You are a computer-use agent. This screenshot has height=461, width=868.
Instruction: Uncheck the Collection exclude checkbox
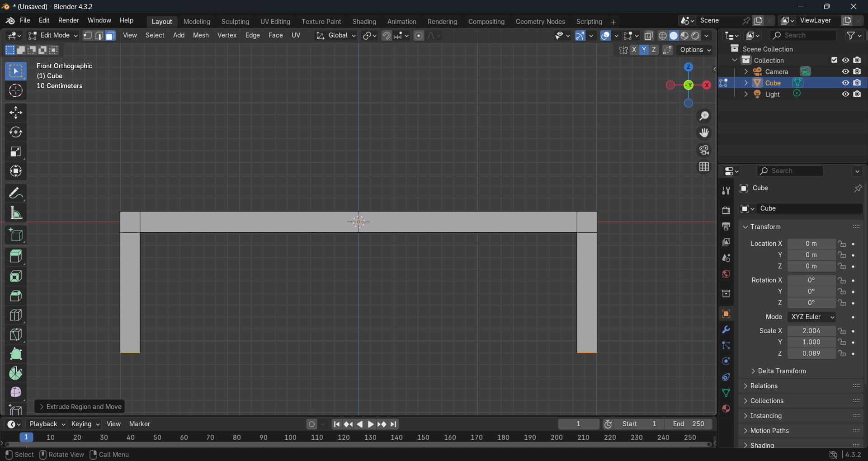click(x=834, y=60)
